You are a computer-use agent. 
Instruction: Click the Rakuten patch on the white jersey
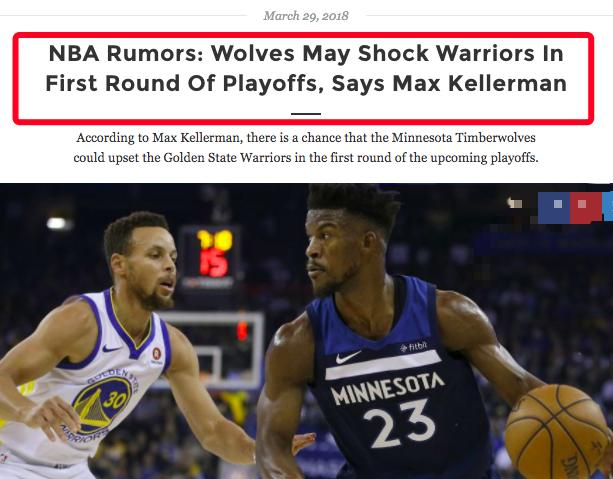[x=157, y=354]
